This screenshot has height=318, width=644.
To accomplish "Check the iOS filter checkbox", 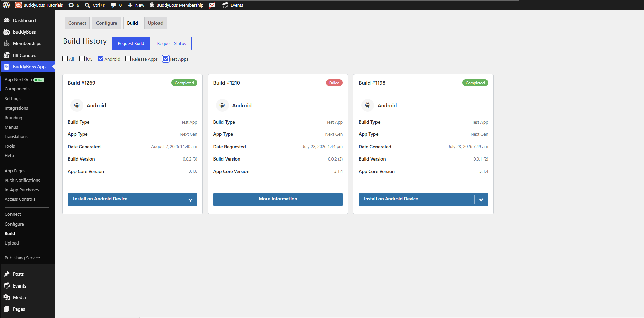I will tap(82, 59).
